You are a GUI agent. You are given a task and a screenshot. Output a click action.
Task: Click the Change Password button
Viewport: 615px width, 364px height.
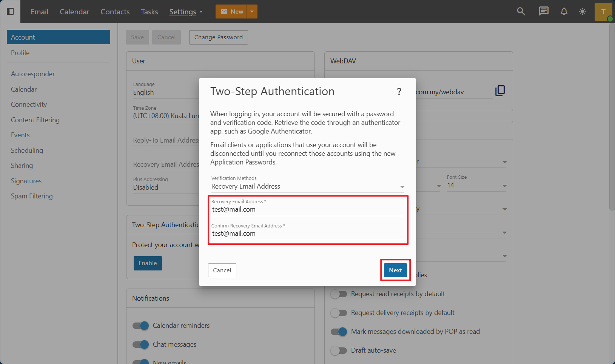tap(218, 37)
